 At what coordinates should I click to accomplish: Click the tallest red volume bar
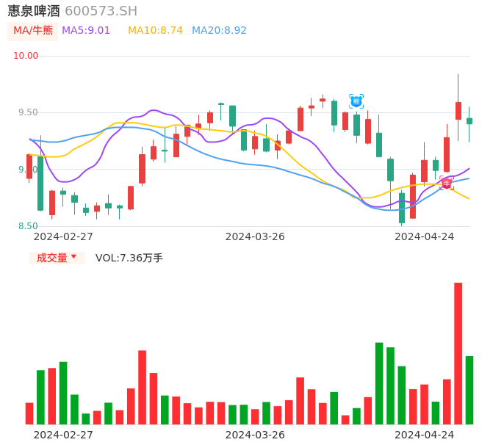[458, 353]
